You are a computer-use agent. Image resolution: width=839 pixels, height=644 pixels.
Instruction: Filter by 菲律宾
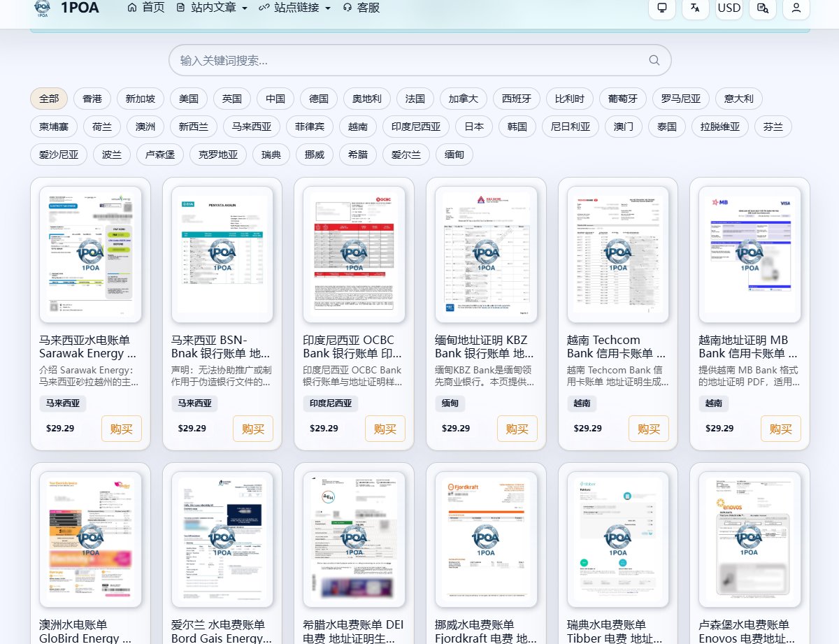point(310,127)
